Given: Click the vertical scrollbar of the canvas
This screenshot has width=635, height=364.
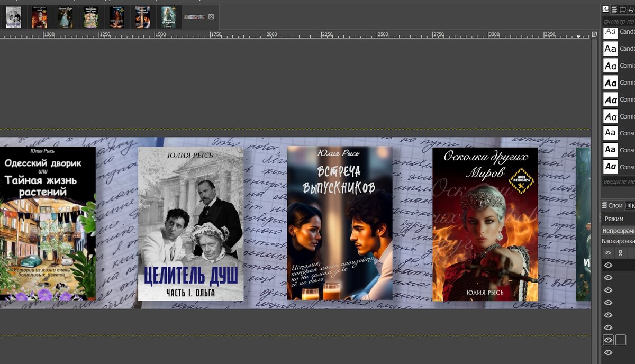Looking at the screenshot, I should point(594,201).
